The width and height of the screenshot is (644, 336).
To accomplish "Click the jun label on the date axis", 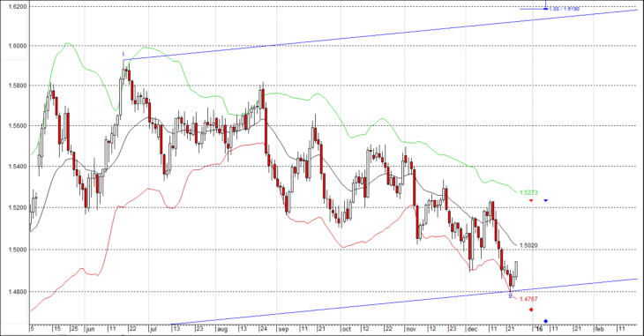I will point(90,329).
